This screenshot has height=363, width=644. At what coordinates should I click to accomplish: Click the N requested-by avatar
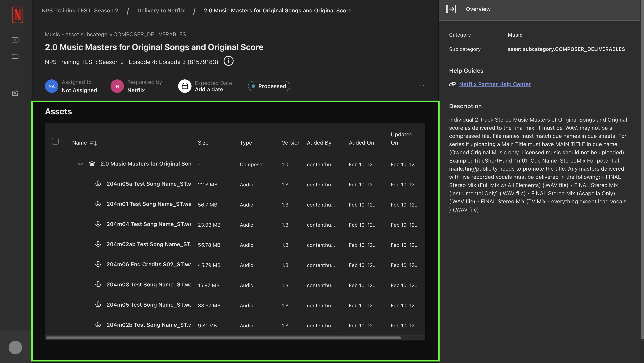click(117, 86)
